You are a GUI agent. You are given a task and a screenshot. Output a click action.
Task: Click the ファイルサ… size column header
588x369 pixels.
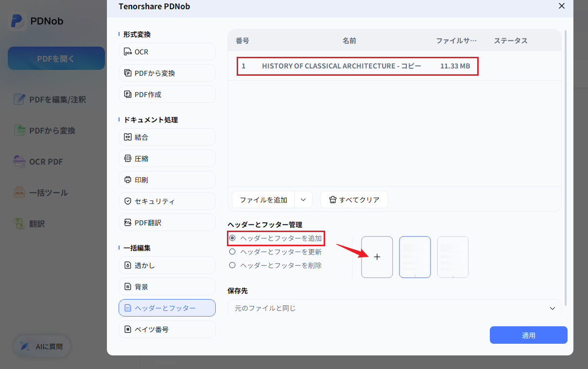pyautogui.click(x=456, y=41)
